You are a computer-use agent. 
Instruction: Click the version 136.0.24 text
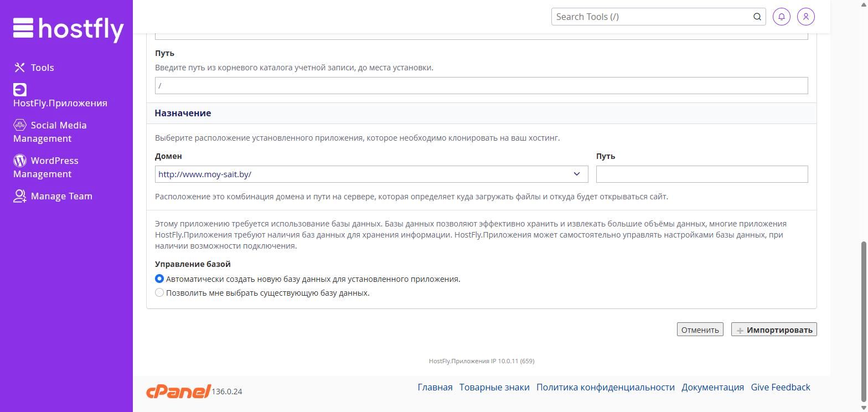tap(227, 392)
